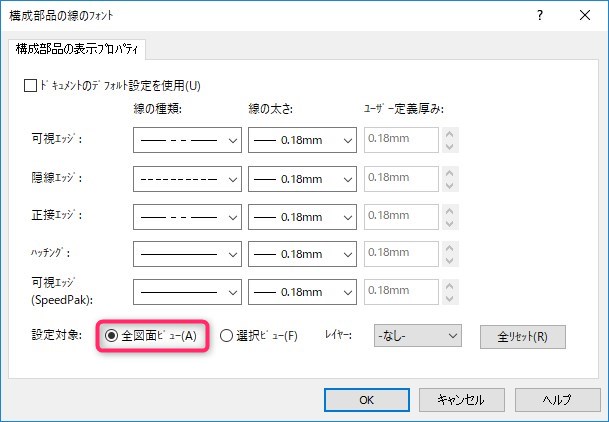The image size is (609, 422).
Task: Enable ドキュメントのデフォルト設定を使用 checkbox
Action: click(x=29, y=86)
